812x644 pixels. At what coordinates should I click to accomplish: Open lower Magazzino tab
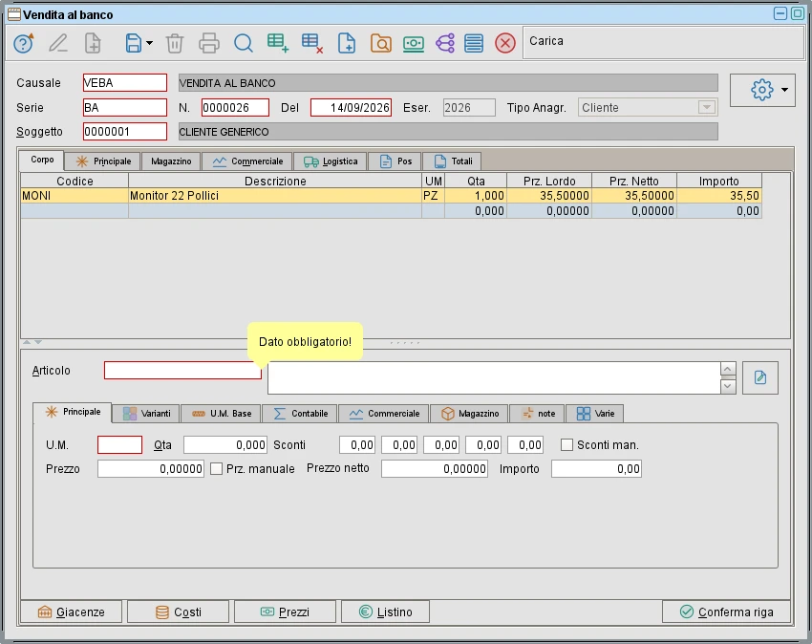click(x=469, y=414)
